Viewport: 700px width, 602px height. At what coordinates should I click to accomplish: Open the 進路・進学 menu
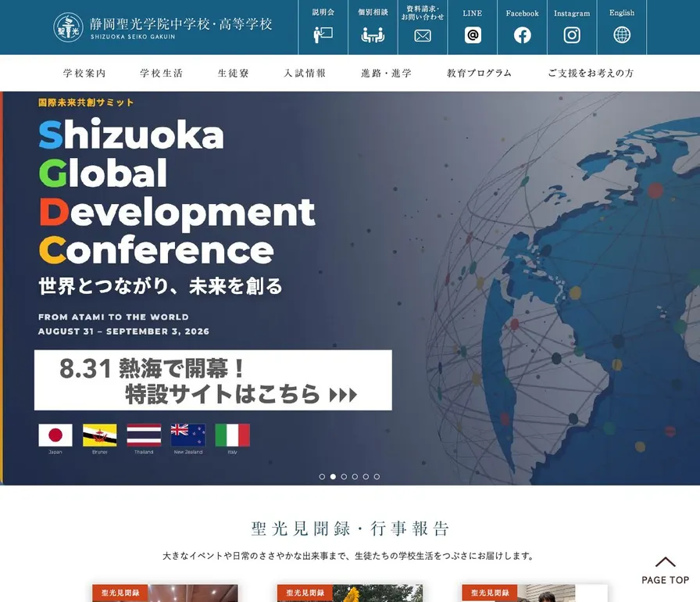(x=386, y=73)
